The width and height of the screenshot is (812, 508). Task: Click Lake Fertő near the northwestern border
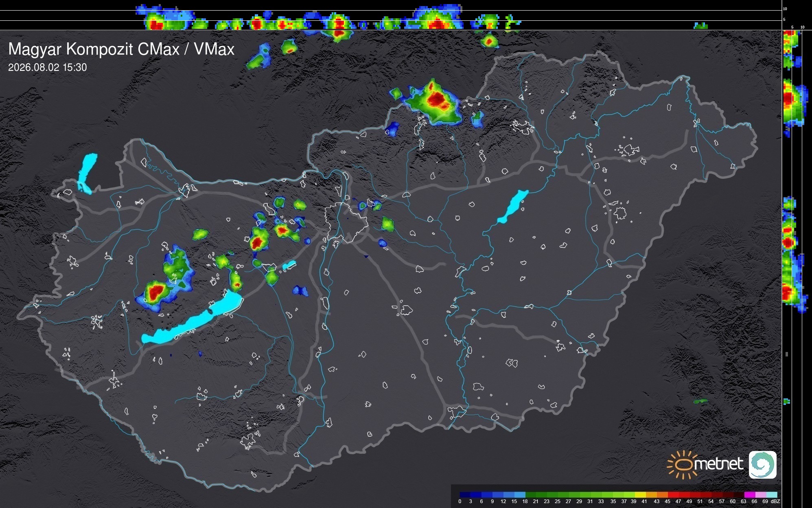coord(86,173)
